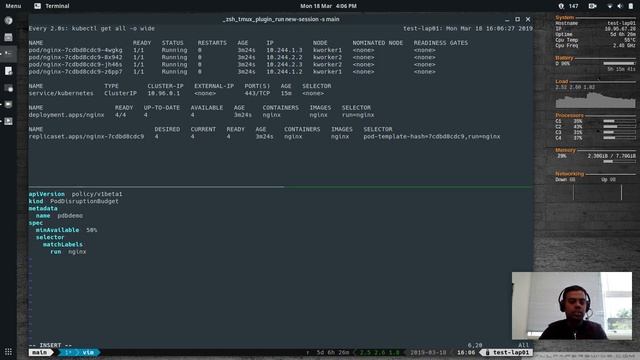Open the Wi-Fi network tray indicator
This screenshot has height=360, width=640.
pos(610,6)
